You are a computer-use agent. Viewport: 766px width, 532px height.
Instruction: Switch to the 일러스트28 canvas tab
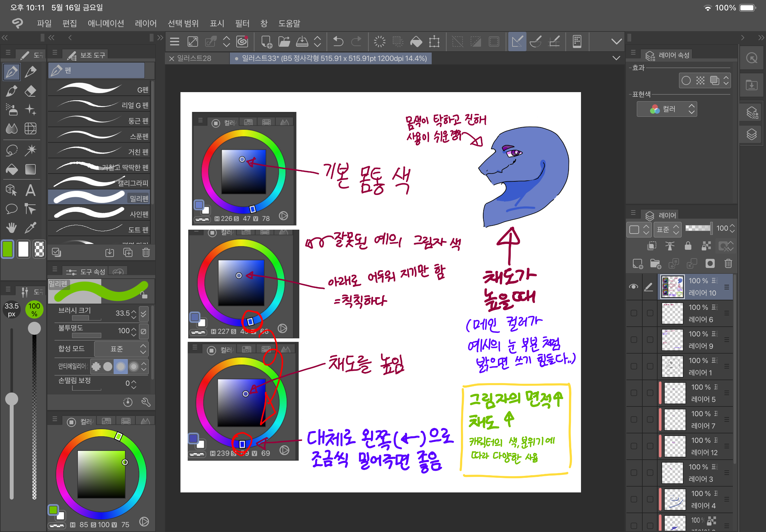194,58
